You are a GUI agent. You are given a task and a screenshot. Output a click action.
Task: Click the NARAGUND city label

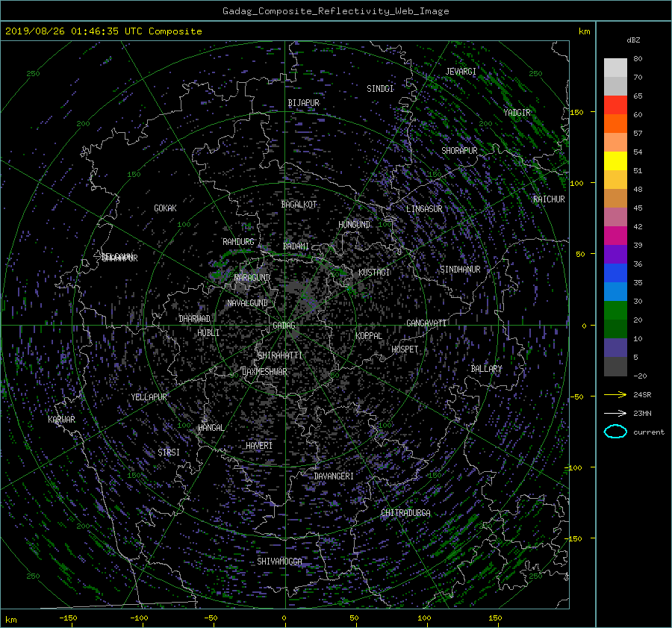pyautogui.click(x=252, y=278)
